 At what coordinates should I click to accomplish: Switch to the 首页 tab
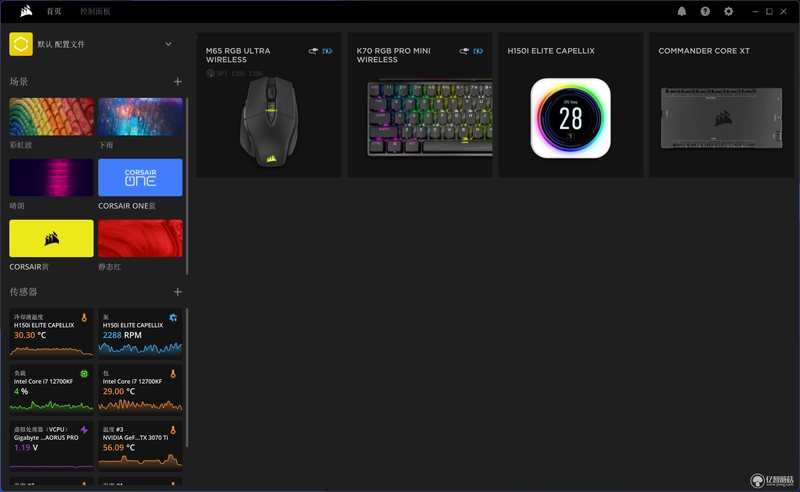click(54, 11)
